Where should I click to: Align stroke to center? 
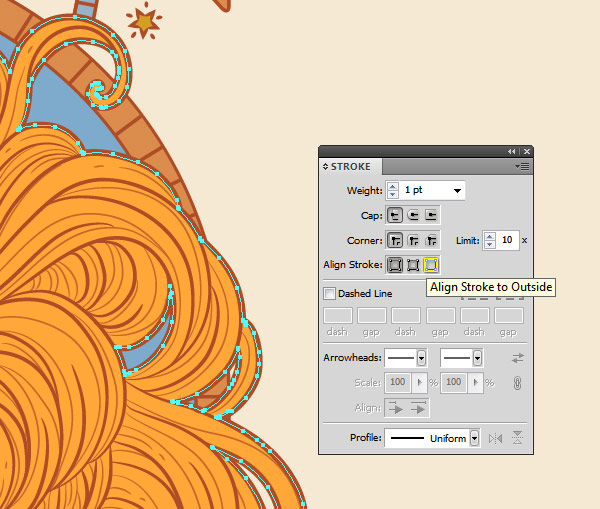(x=396, y=265)
